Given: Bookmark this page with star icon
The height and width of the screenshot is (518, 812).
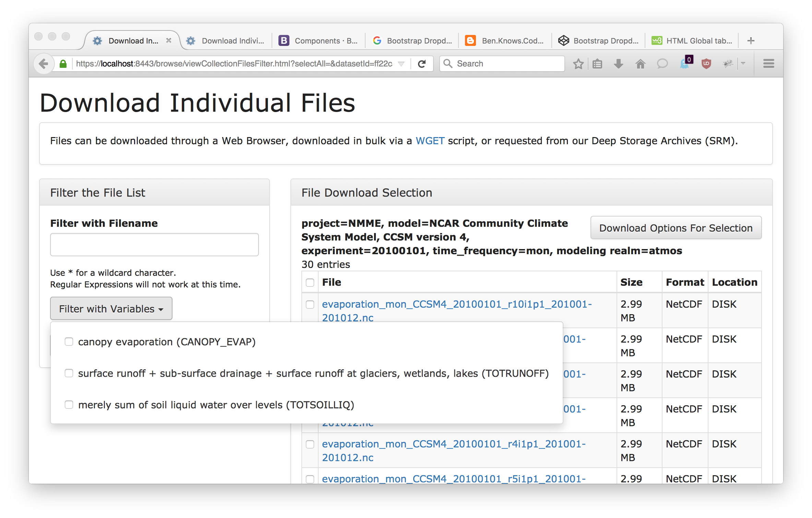Looking at the screenshot, I should click(x=578, y=64).
